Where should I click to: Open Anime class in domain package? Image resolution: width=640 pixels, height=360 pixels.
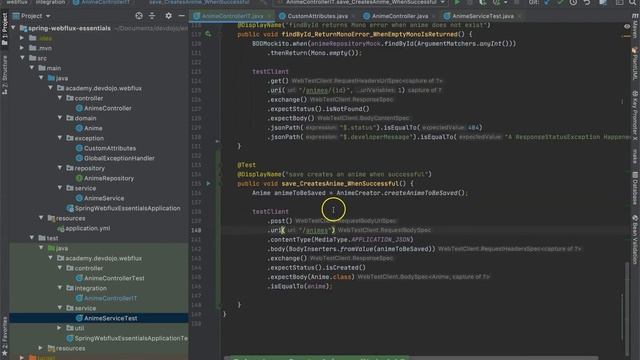pos(93,128)
